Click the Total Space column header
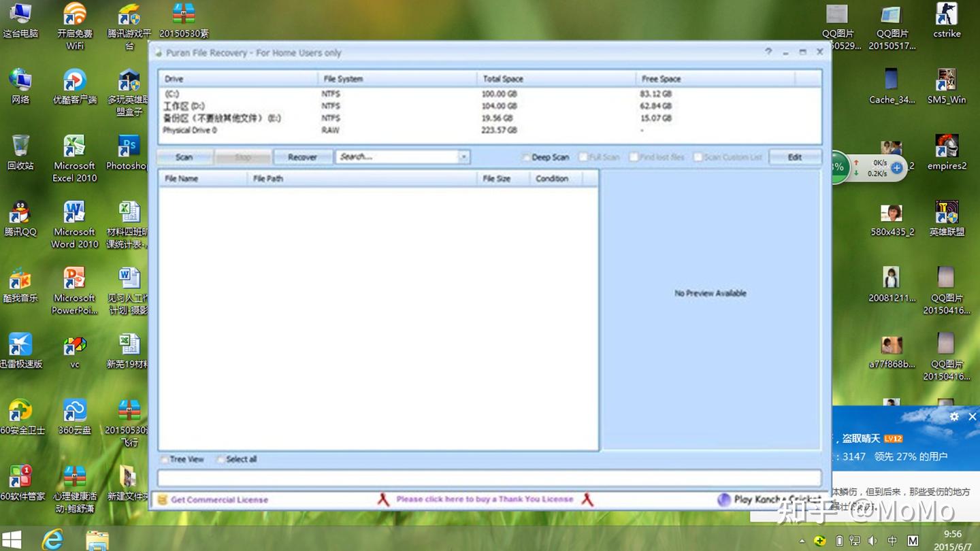This screenshot has width=980, height=551. (x=557, y=79)
